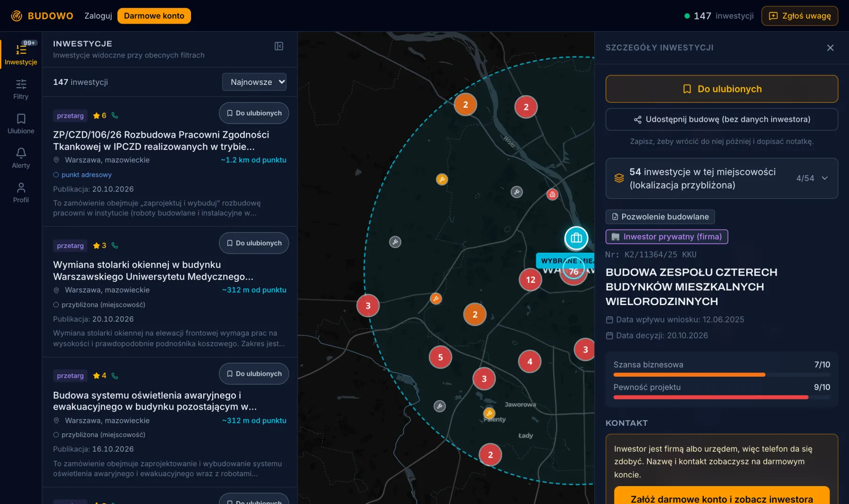This screenshot has height=504, width=849.
Task: Add Budowa systemu oświetlenia tender to ulubione
Action: [x=254, y=374]
